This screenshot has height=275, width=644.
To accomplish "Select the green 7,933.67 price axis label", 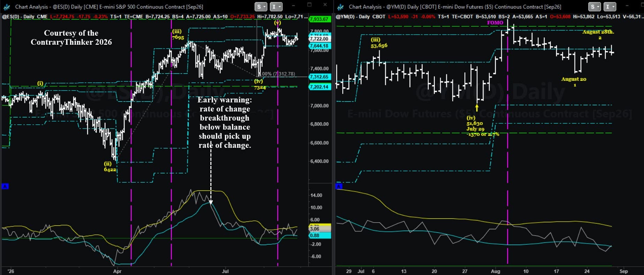I will click(x=320, y=19).
